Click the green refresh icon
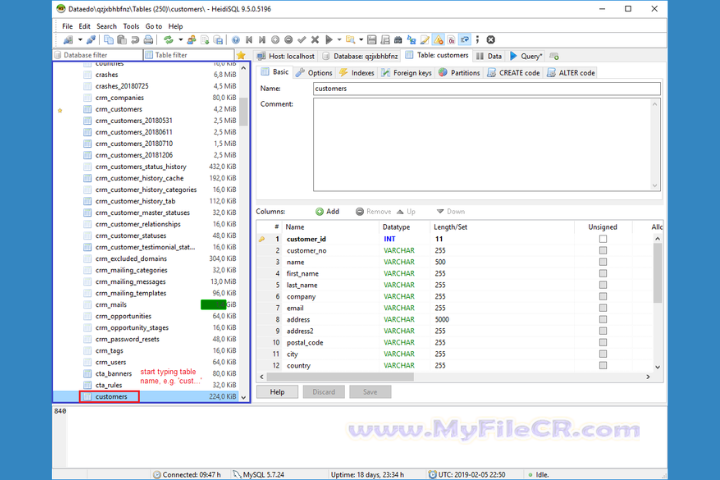The image size is (720, 480). [169, 40]
